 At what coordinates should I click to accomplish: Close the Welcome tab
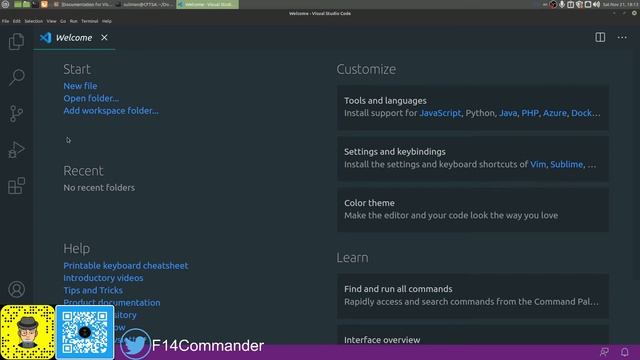[x=104, y=38]
